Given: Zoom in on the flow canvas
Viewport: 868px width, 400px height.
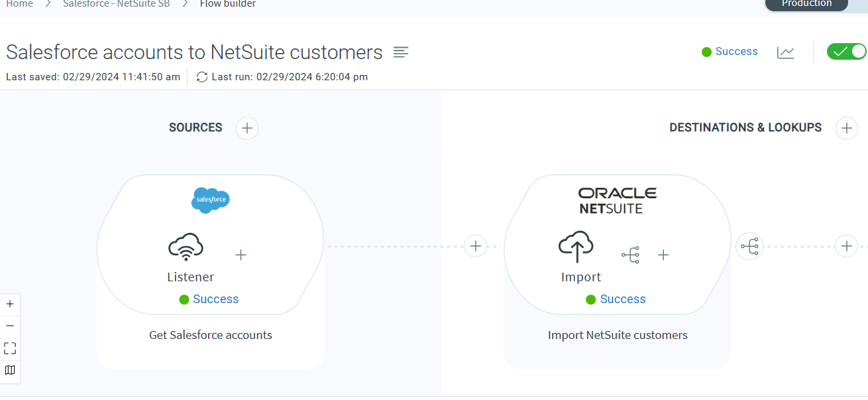Looking at the screenshot, I should [x=10, y=304].
